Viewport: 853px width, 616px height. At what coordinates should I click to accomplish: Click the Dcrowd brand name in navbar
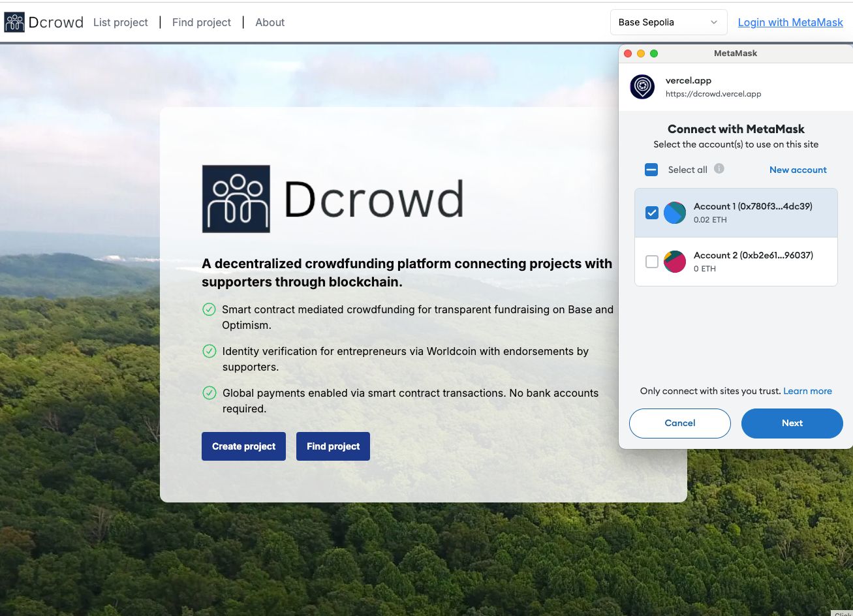pos(56,22)
